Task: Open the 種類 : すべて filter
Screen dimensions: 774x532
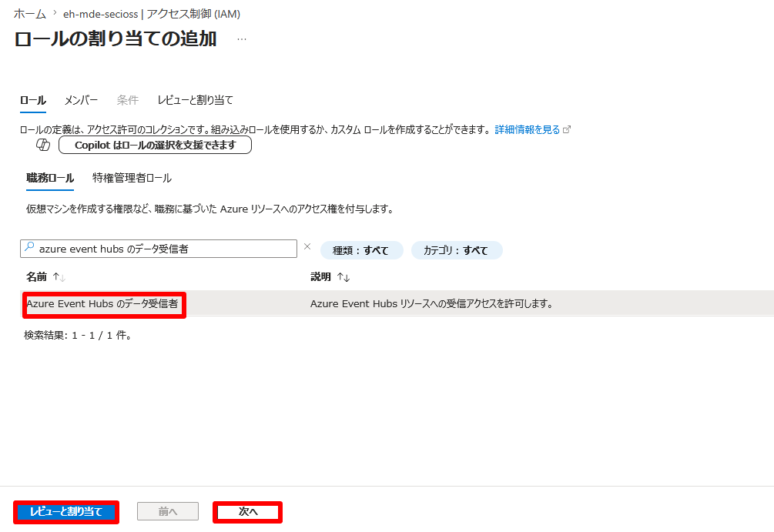Action: [x=361, y=250]
